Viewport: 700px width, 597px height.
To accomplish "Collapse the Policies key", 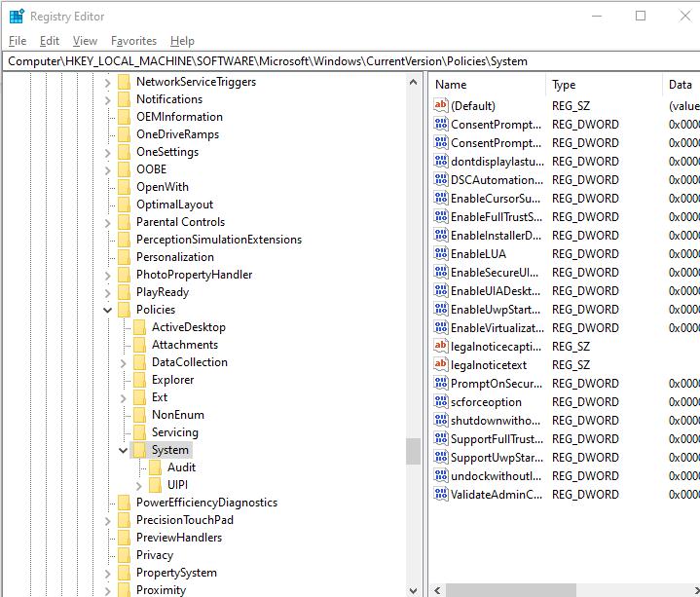I will tap(108, 310).
